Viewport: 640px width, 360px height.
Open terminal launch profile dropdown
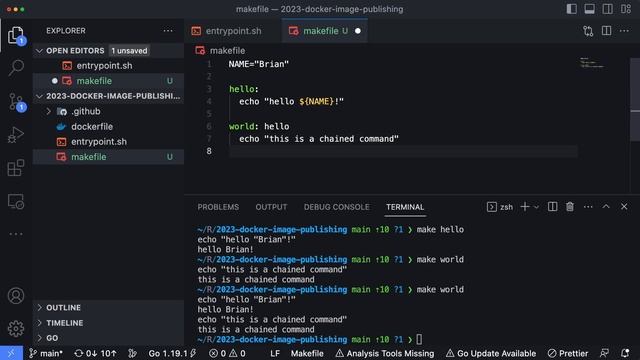(x=536, y=207)
